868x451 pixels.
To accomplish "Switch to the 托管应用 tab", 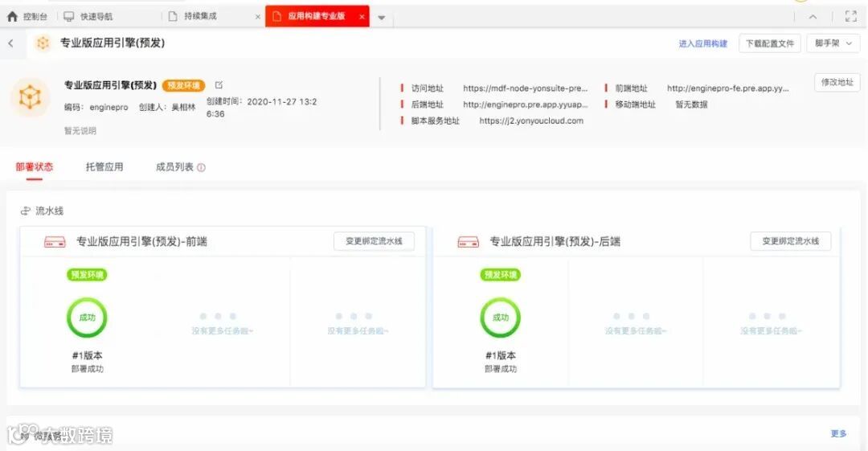I will [104, 166].
